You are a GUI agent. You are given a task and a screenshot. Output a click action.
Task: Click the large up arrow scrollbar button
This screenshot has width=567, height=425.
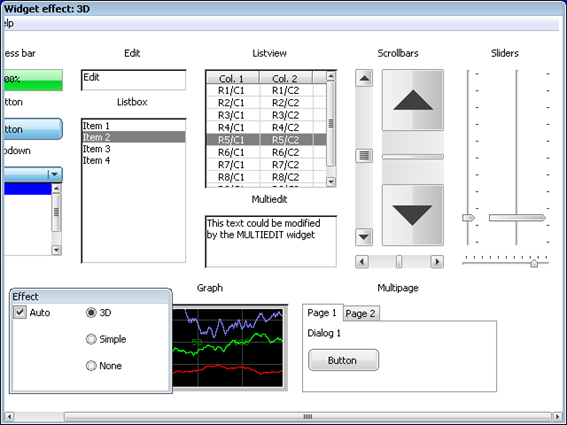(x=413, y=100)
